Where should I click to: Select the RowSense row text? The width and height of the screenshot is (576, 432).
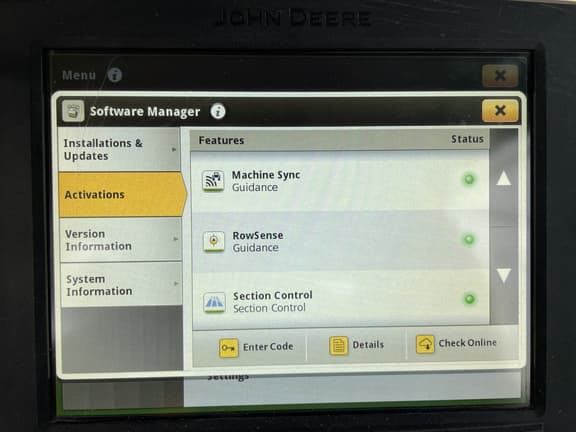258,235
